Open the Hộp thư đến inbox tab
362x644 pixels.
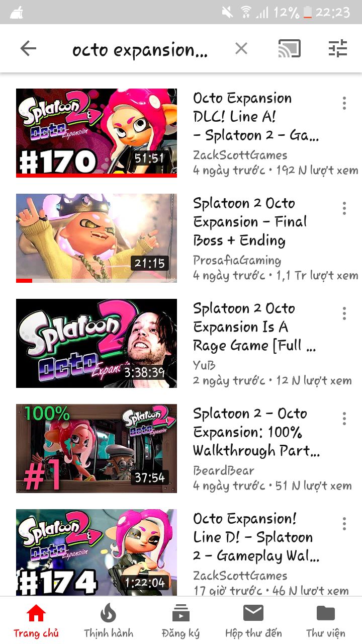click(253, 621)
